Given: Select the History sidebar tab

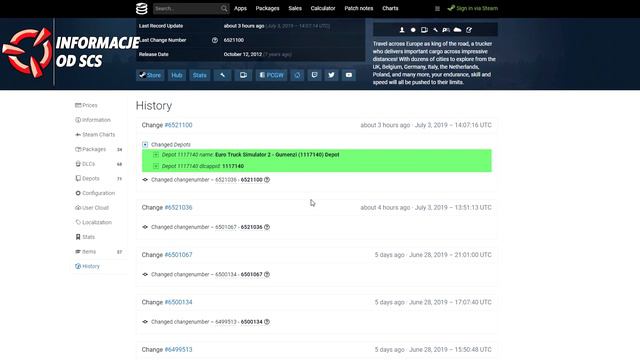Looking at the screenshot, I should pos(87,266).
